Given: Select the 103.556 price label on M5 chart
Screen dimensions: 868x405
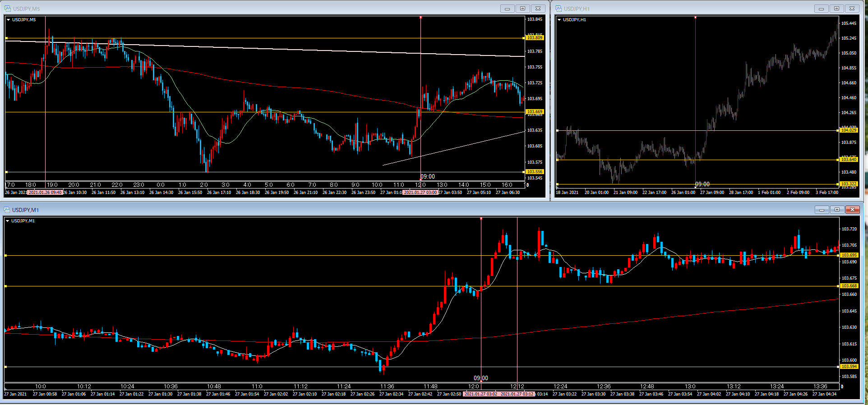Looking at the screenshot, I should pyautogui.click(x=535, y=172).
